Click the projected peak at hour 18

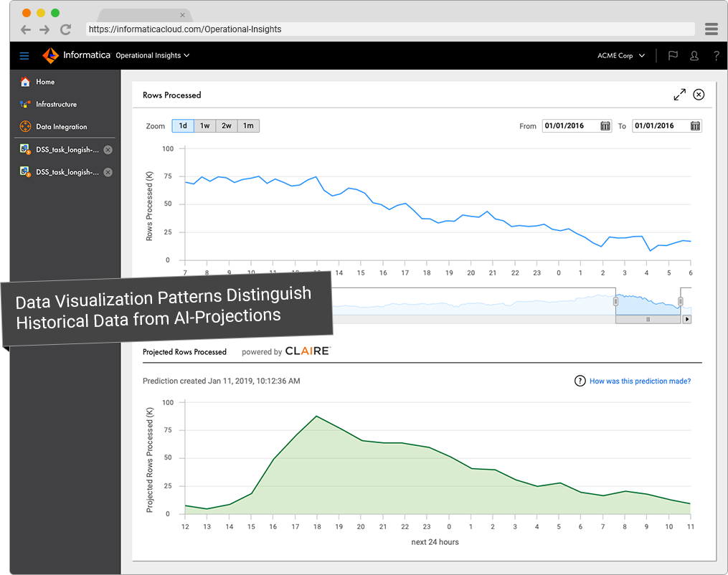(x=316, y=417)
